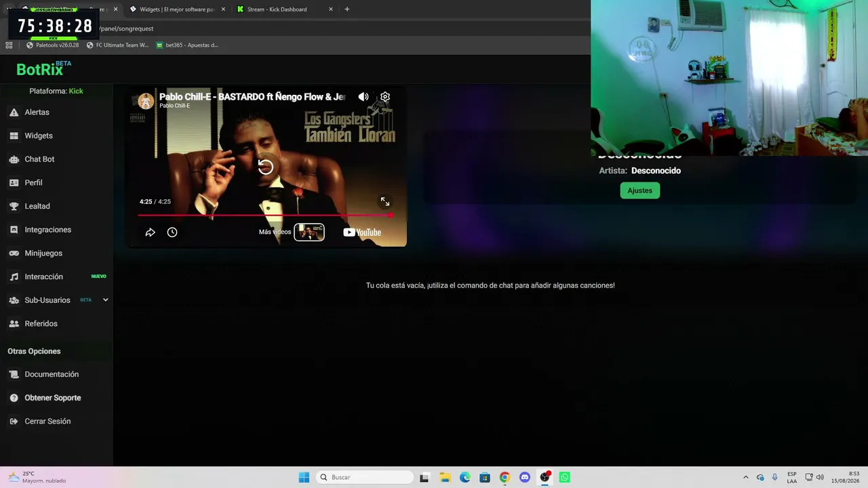Open WhatsApp from the taskbar
This screenshot has width=868, height=488.
coord(564,477)
